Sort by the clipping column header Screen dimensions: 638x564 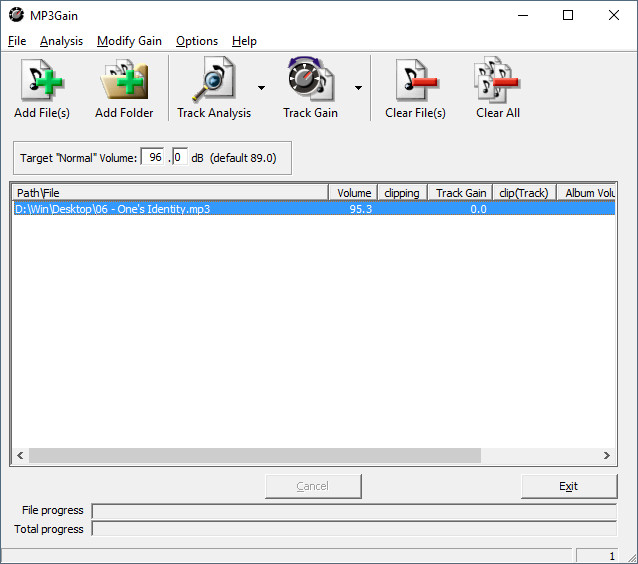pyautogui.click(x=402, y=192)
